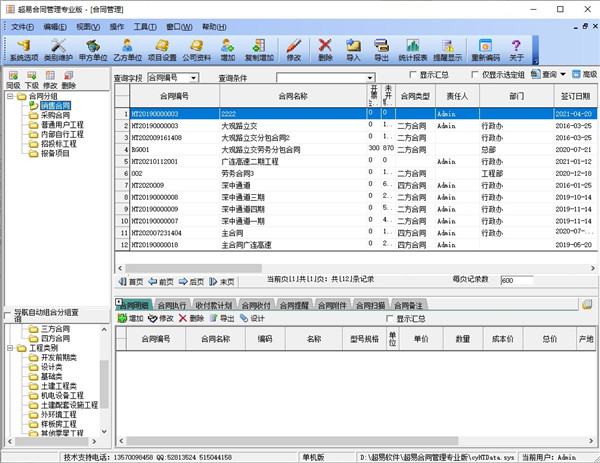
Task: Open 文件(F) menu
Action: click(x=22, y=27)
